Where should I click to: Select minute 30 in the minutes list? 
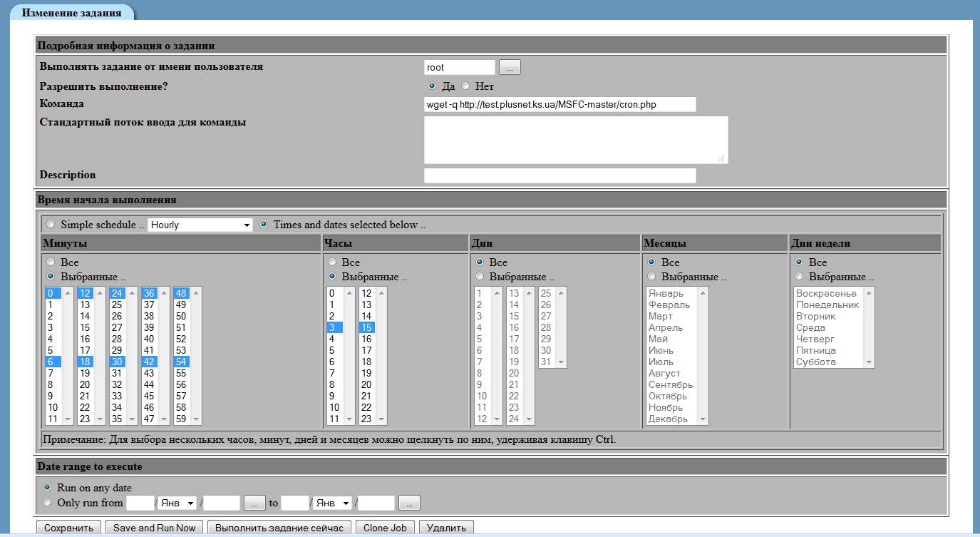click(117, 362)
